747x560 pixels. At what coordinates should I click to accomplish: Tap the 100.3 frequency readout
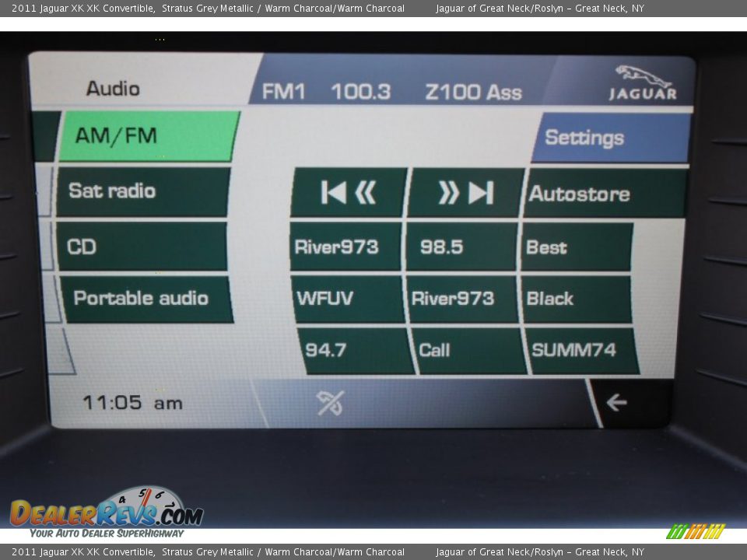pos(360,92)
